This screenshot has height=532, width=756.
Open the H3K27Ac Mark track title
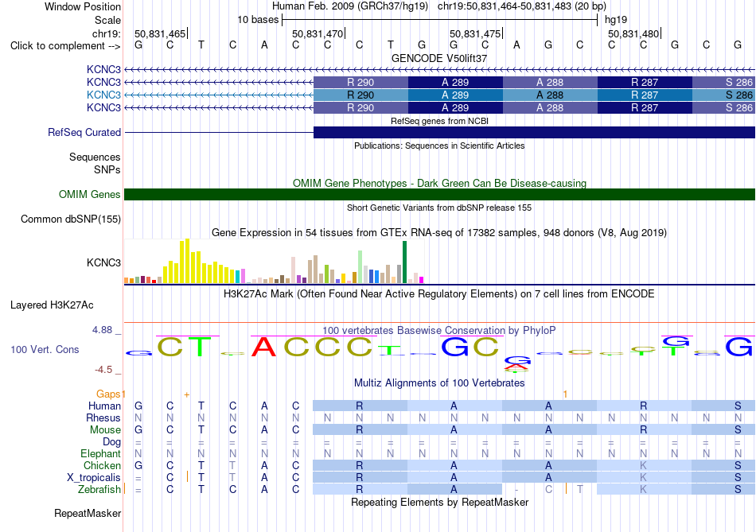(x=439, y=294)
